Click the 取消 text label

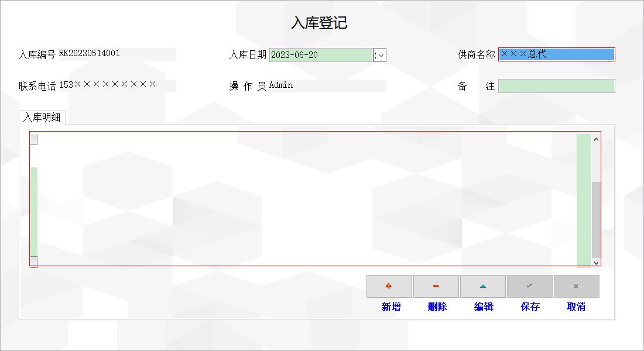[576, 307]
